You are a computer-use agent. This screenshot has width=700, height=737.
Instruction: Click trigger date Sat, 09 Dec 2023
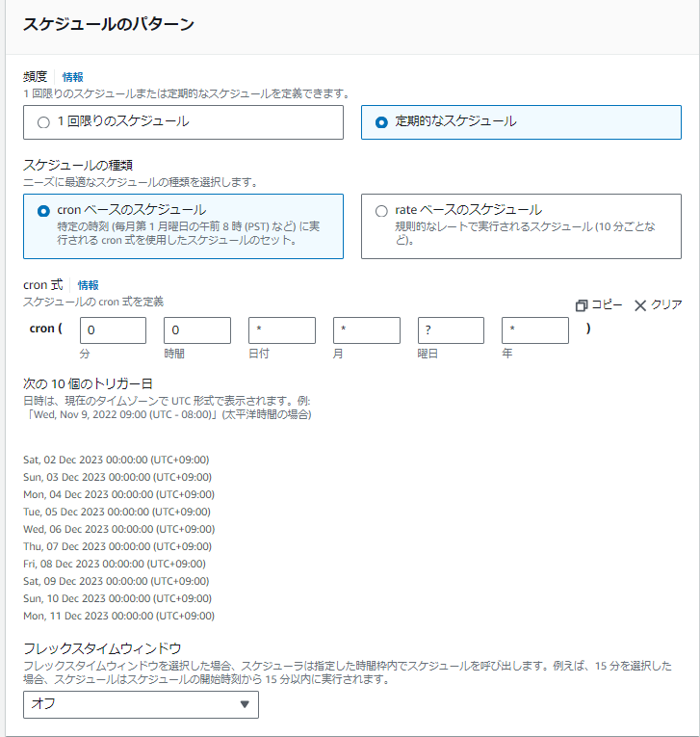(117, 582)
